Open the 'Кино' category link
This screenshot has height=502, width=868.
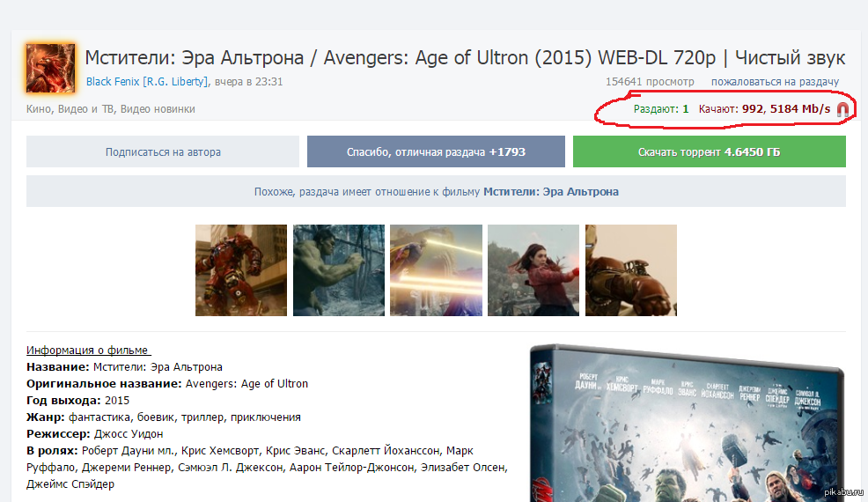click(x=40, y=109)
